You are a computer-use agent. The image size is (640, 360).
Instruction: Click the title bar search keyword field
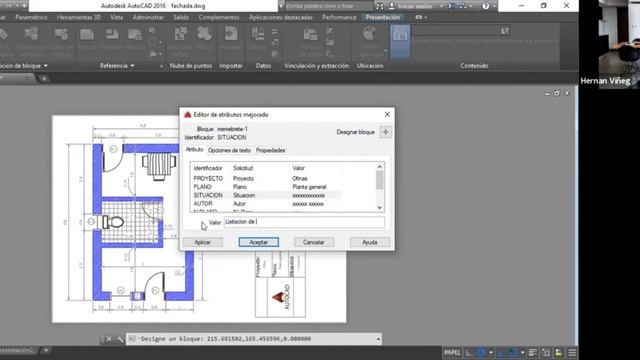[x=329, y=6]
